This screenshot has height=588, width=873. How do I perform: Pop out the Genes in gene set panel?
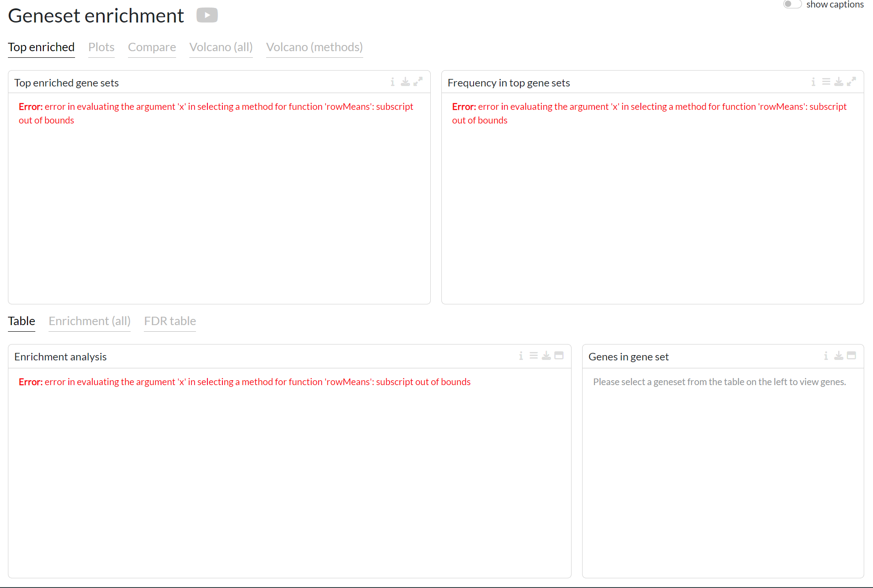pos(852,356)
